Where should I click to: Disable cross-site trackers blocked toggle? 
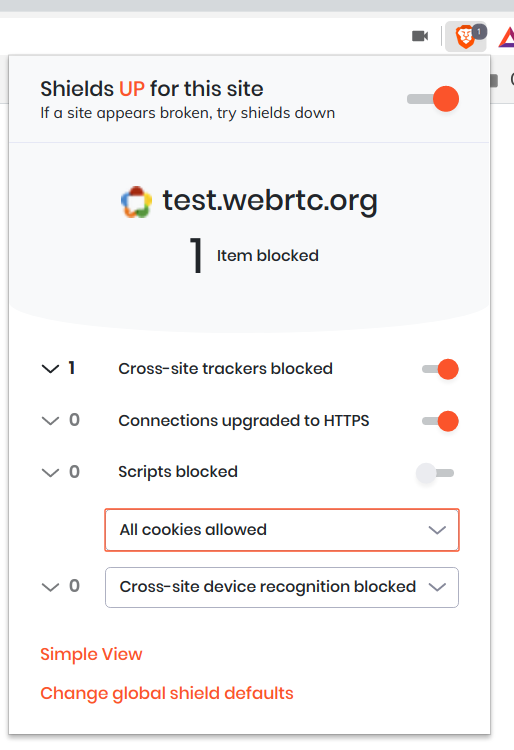coord(440,369)
